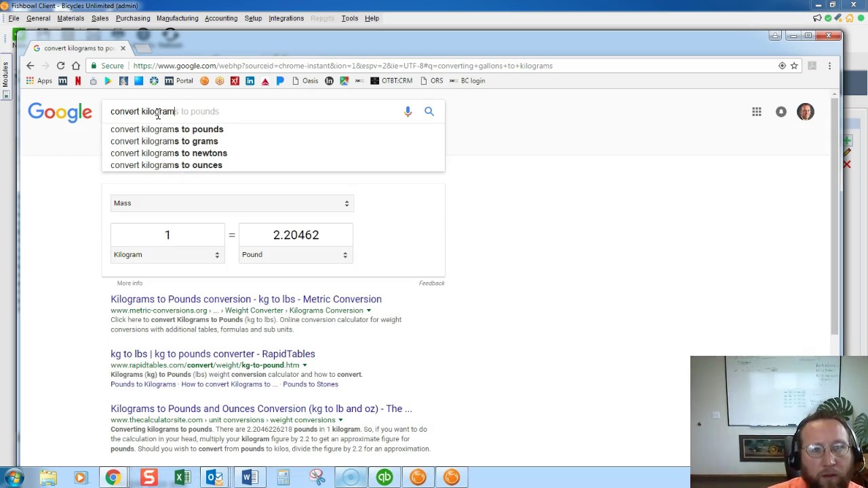868x488 pixels.
Task: Open Excel from the taskbar
Action: tap(182, 477)
